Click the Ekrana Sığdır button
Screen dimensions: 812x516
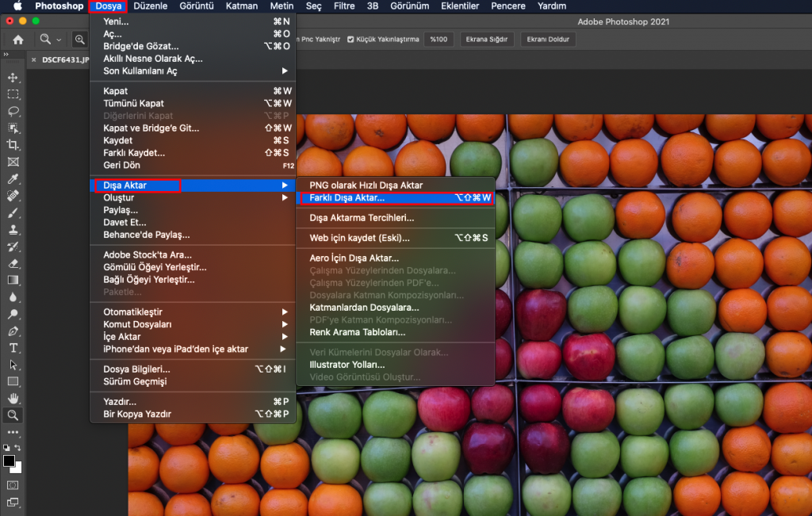(487, 40)
